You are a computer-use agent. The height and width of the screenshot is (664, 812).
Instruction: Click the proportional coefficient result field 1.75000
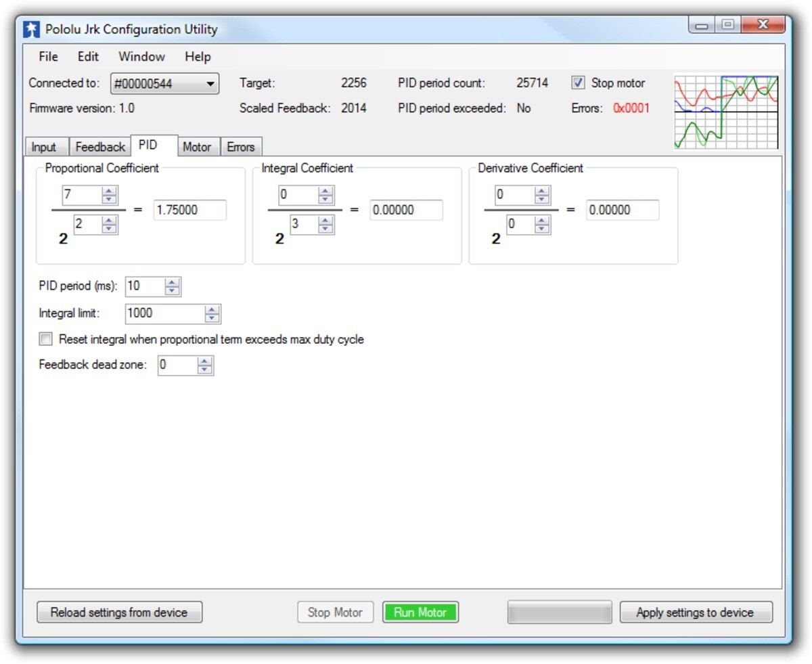coord(189,210)
